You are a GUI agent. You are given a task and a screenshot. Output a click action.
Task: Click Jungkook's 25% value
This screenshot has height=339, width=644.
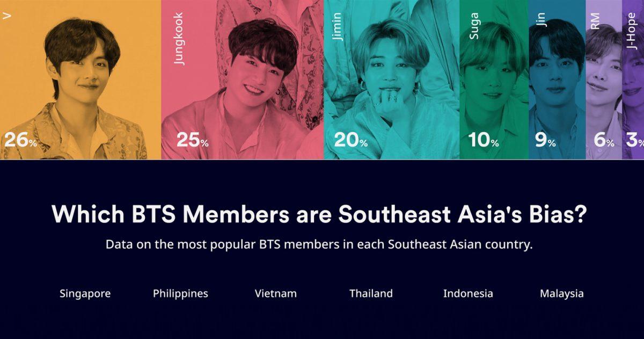pyautogui.click(x=192, y=141)
